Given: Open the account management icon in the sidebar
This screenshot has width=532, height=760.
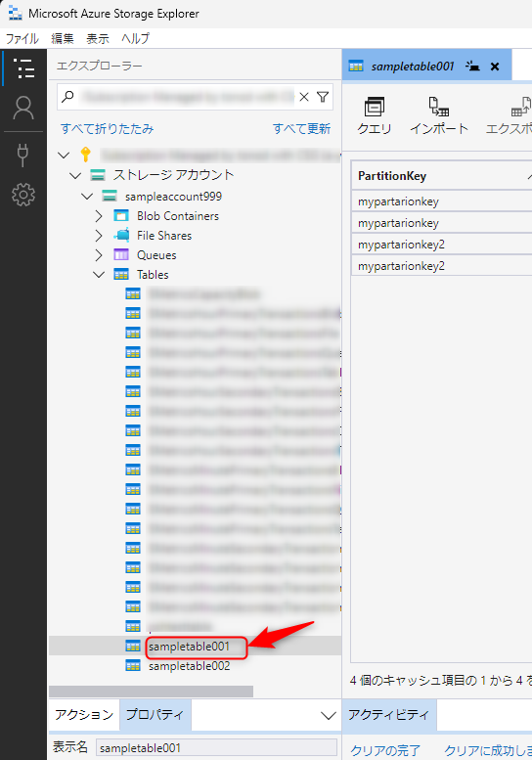Looking at the screenshot, I should coord(23,108).
